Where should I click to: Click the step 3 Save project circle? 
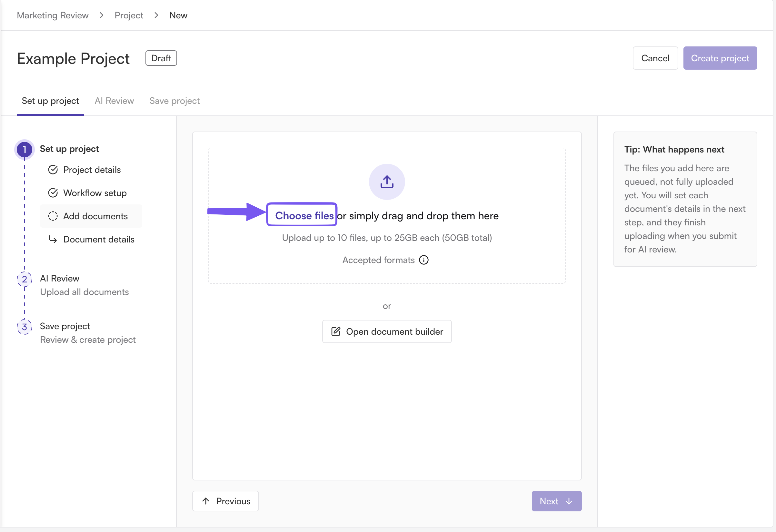tap(25, 327)
